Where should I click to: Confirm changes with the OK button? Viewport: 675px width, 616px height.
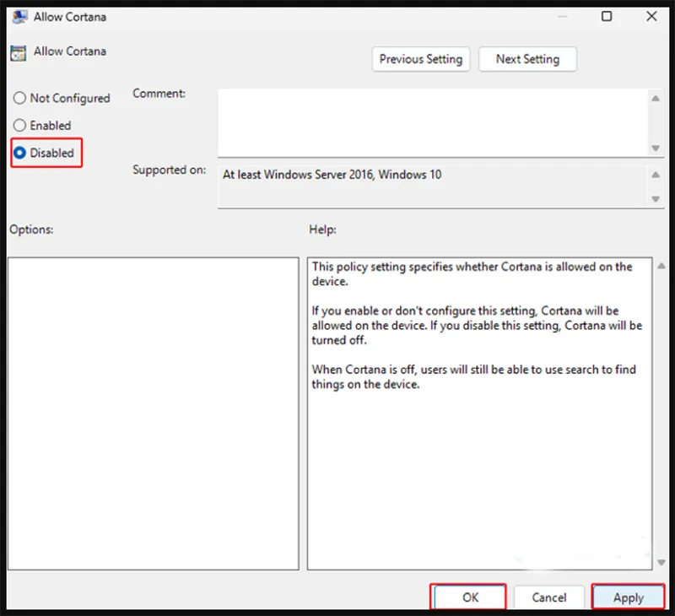469,597
